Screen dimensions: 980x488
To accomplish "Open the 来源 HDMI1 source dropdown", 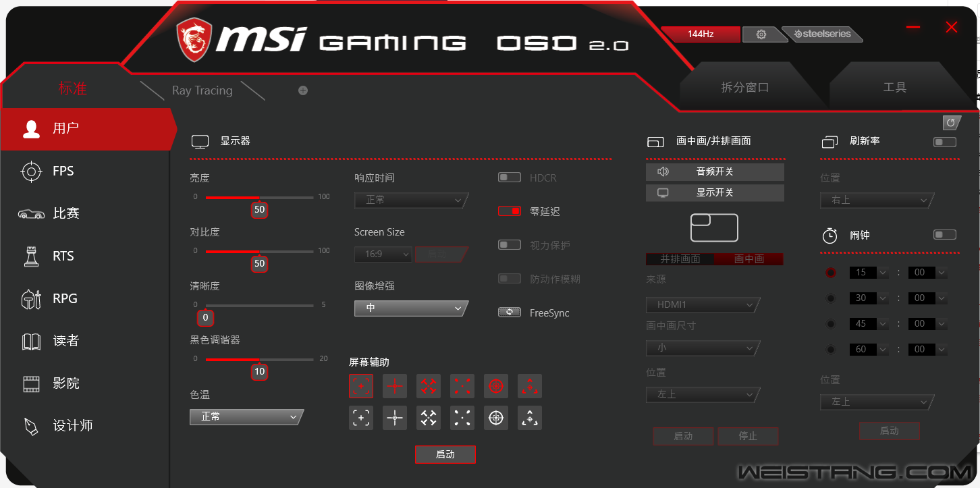I will (x=703, y=305).
